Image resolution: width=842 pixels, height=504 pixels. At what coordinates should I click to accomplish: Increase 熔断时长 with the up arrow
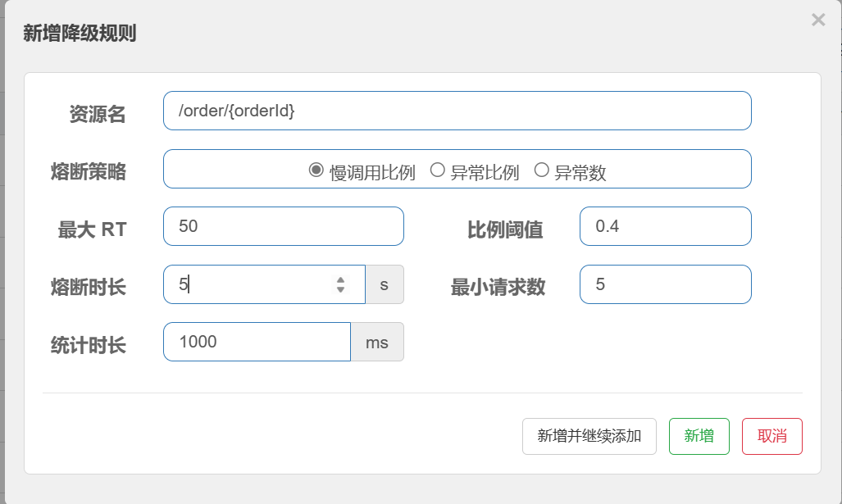coord(341,279)
